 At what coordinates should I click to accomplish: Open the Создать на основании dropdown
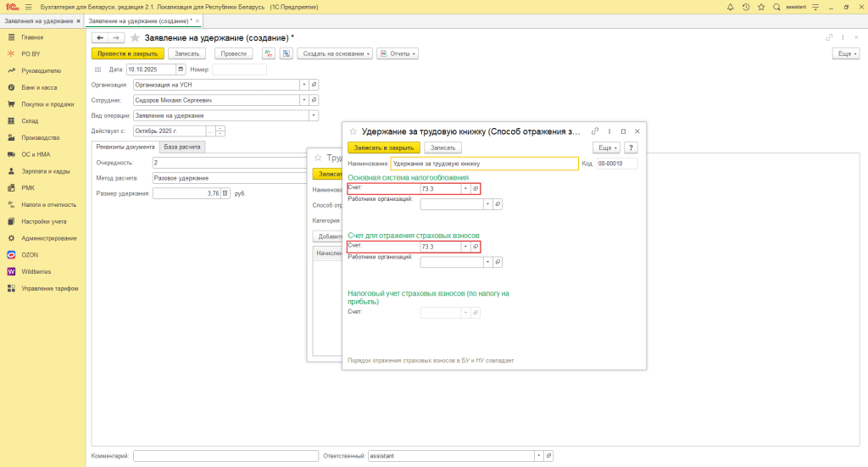point(337,53)
